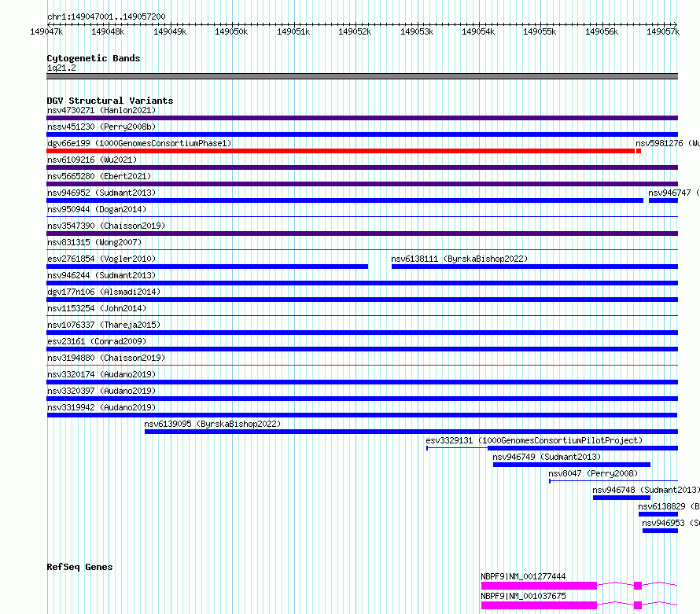Click the 149047k ruler tick label
This screenshot has width=700, height=614.
click(x=46, y=31)
